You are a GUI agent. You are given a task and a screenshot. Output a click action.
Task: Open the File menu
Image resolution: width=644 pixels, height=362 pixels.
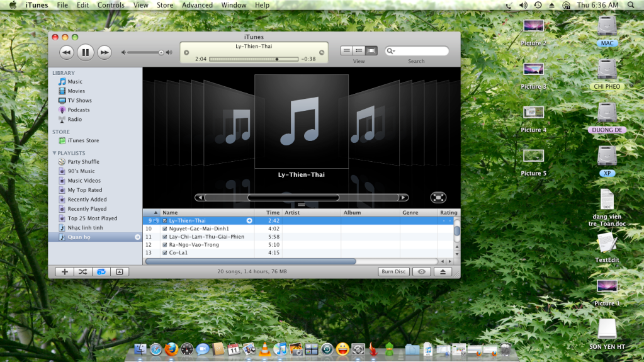[x=62, y=5]
